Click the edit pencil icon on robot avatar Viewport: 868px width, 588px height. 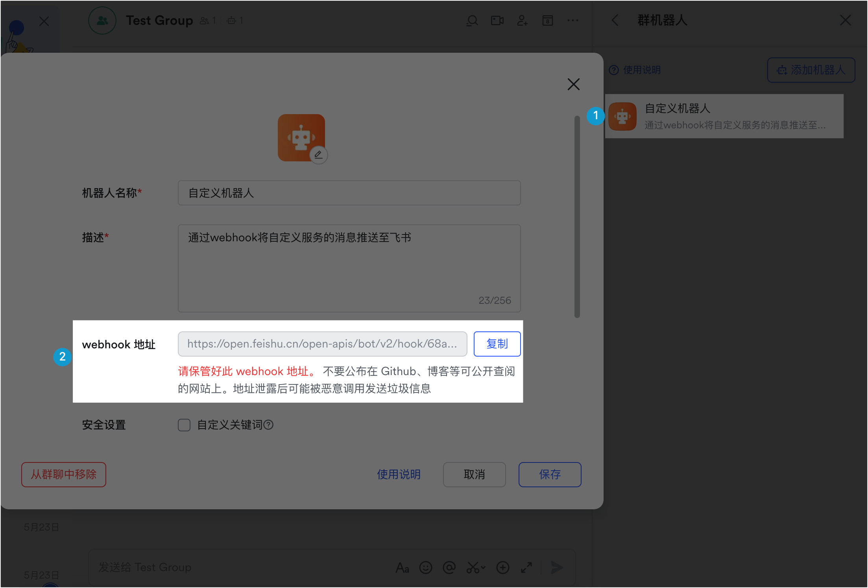click(x=318, y=155)
